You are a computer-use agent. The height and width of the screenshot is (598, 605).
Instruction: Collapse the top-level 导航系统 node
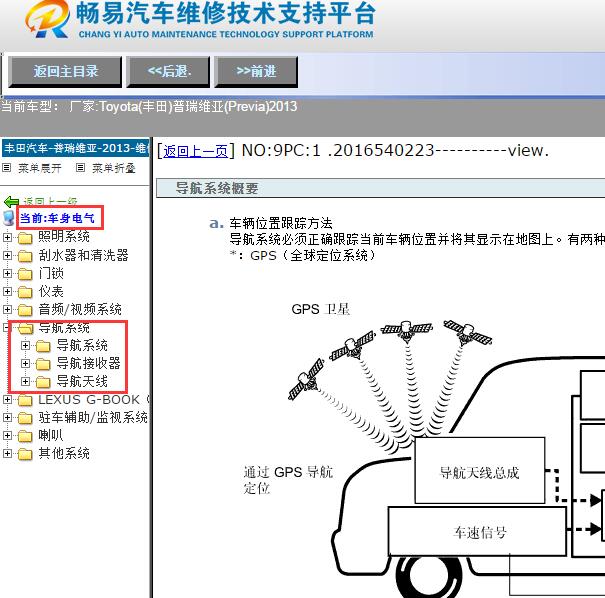[6, 328]
